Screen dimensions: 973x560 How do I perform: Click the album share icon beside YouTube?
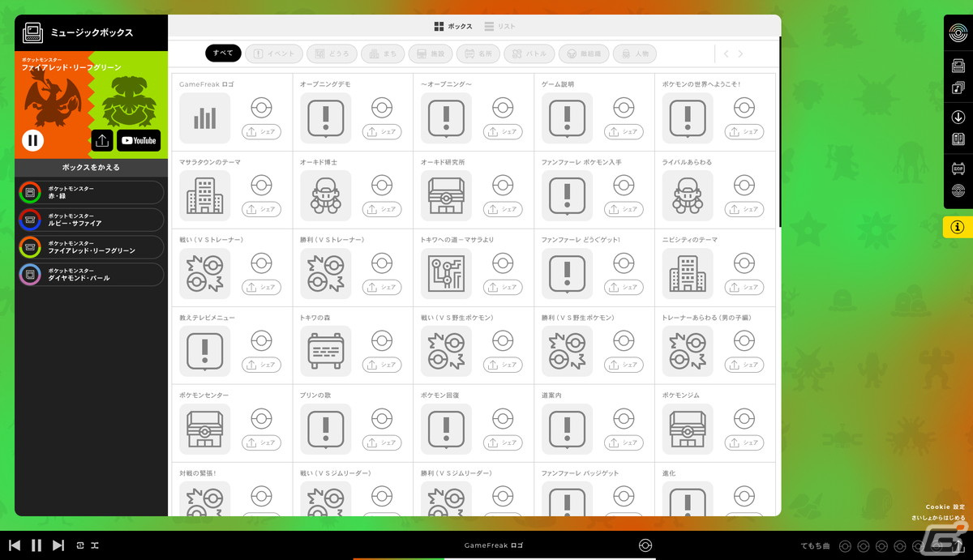click(102, 140)
